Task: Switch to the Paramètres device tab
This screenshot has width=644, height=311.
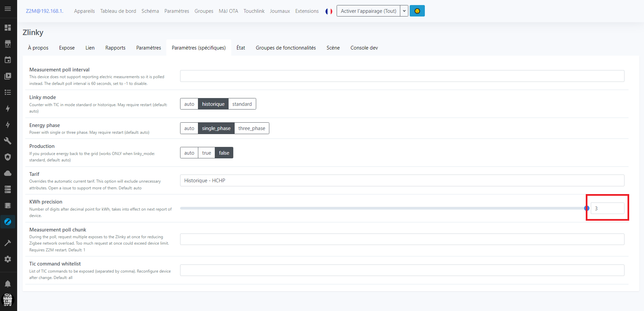Action: [149, 48]
